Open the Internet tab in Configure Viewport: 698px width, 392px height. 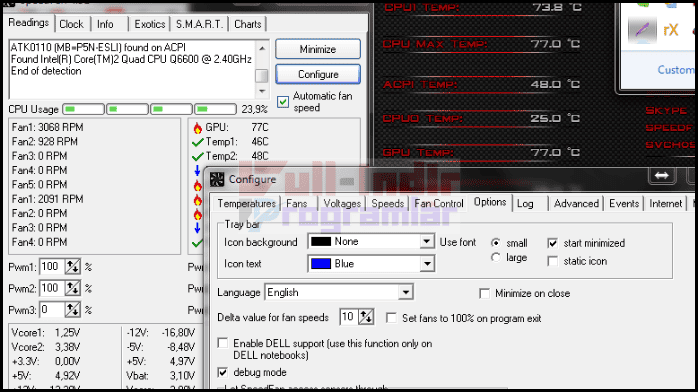click(666, 204)
